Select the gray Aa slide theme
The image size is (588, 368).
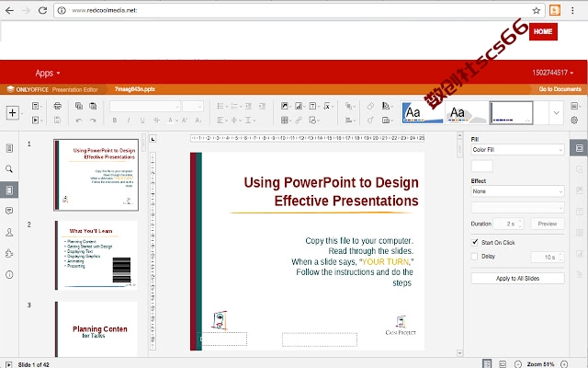coord(466,112)
